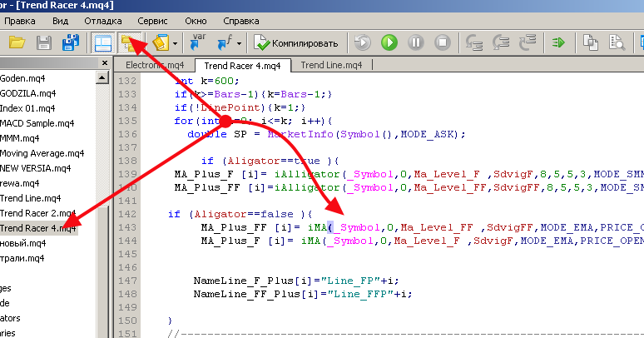The height and width of the screenshot is (338, 644).
Task: Click k=600 on line 132
Action: [x=217, y=81]
